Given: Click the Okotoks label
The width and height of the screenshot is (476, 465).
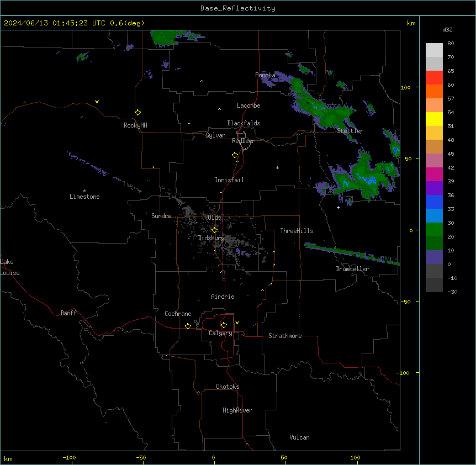Looking at the screenshot, I should 228,387.
